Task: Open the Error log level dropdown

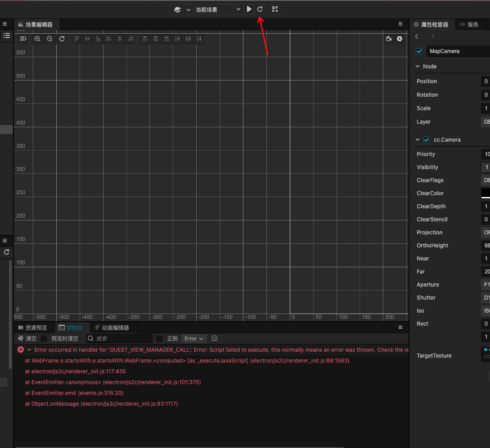Action: coord(194,339)
